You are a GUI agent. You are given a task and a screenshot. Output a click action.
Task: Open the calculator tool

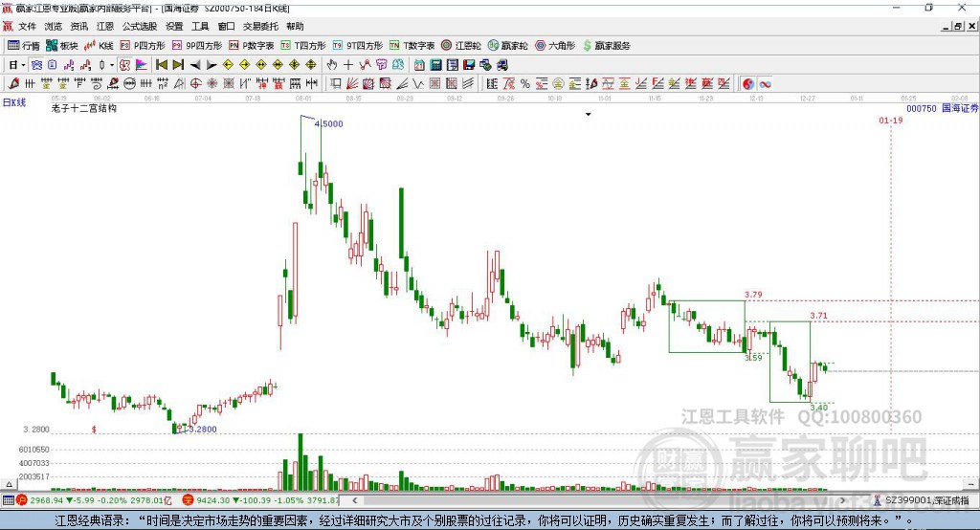pyautogui.click(x=436, y=65)
